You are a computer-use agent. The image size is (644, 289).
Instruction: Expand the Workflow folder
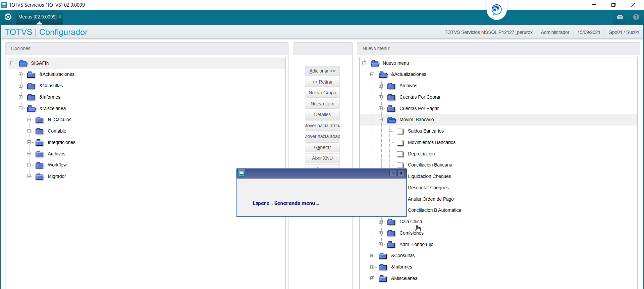tap(29, 165)
